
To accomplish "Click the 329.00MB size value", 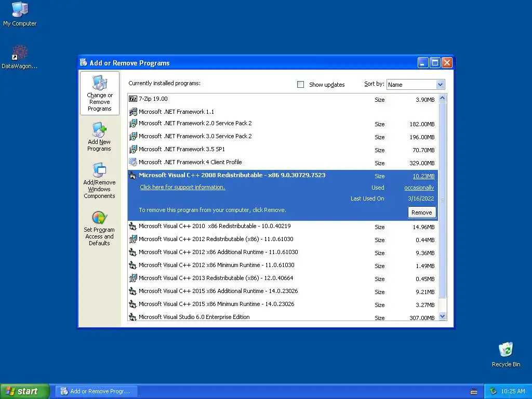I will (x=422, y=163).
